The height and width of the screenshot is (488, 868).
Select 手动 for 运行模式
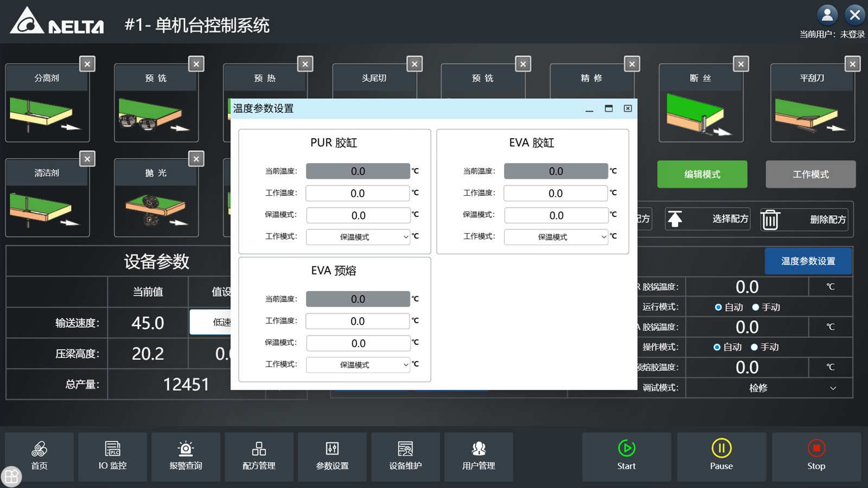766,307
